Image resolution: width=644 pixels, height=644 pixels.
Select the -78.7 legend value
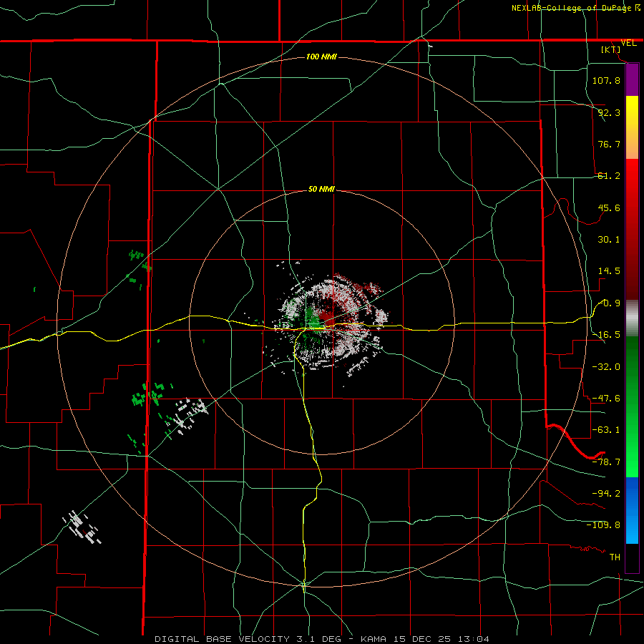[606, 462]
